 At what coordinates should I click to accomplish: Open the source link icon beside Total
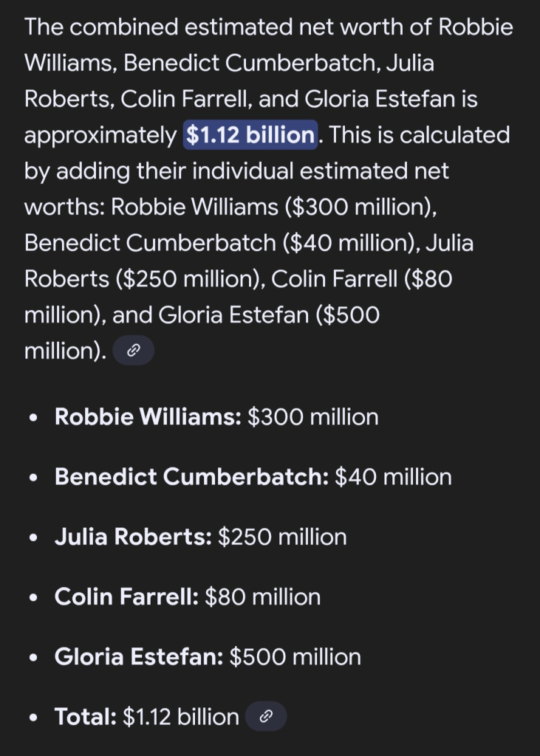click(266, 716)
